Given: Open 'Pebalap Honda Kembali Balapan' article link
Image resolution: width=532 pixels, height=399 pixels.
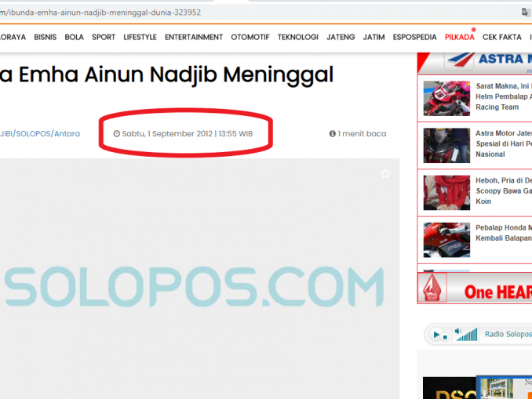Looking at the screenshot, I should click(504, 233).
